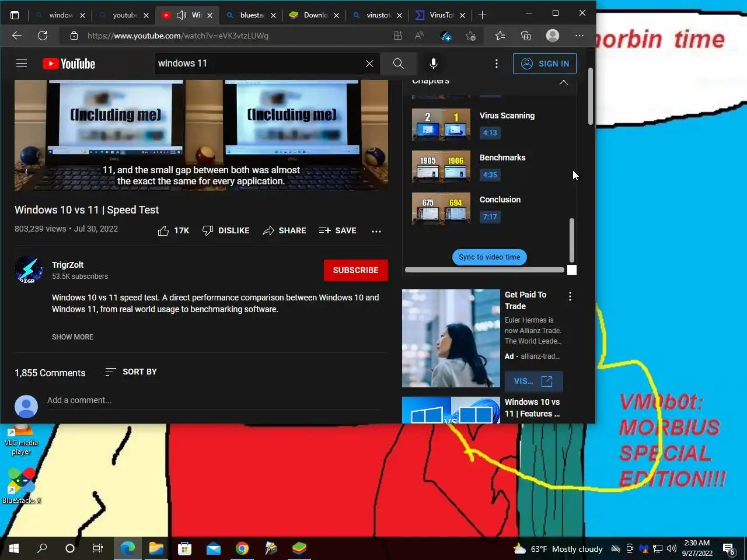Open the SORT BY comments dropdown
Image resolution: width=747 pixels, height=560 pixels.
pos(131,372)
